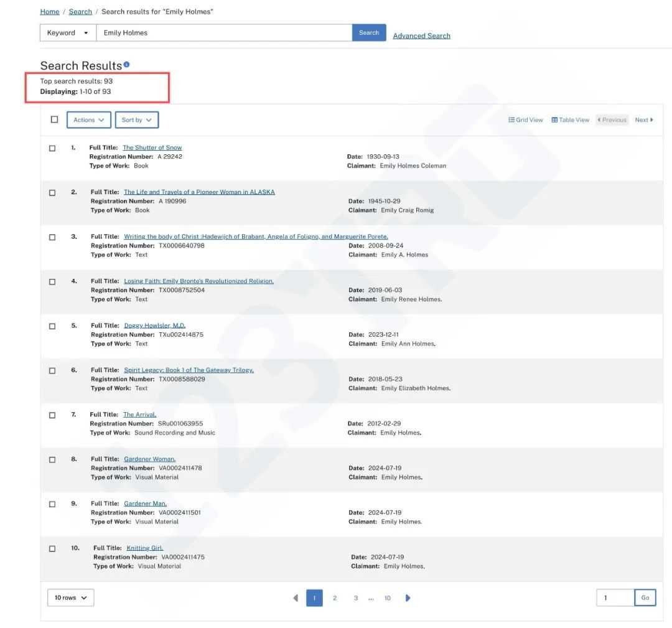Image resolution: width=672 pixels, height=628 pixels.
Task: Click the page number input field
Action: [615, 598]
